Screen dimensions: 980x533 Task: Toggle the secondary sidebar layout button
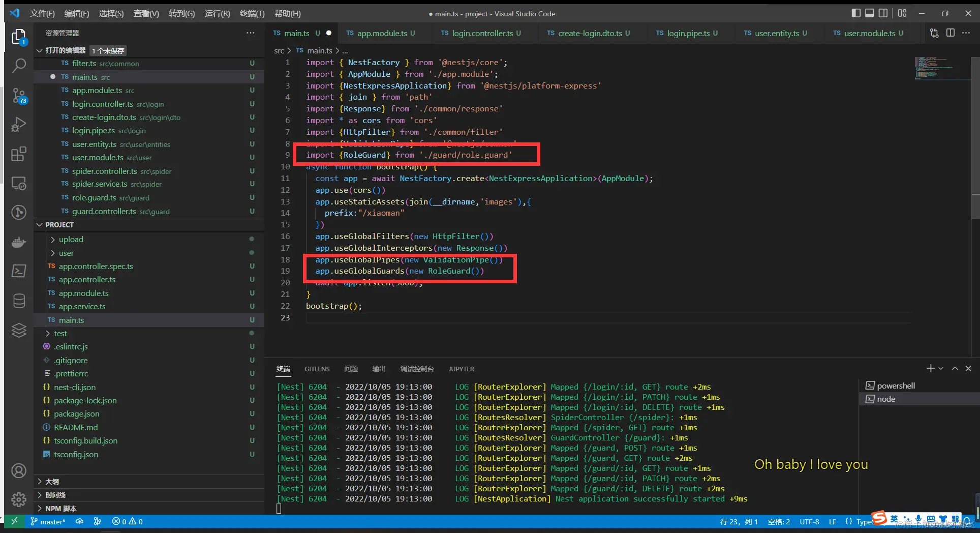pyautogui.click(x=883, y=13)
